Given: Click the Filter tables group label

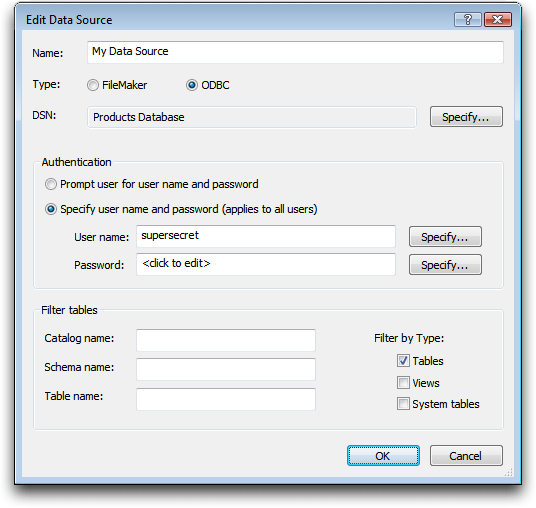Looking at the screenshot, I should click(x=69, y=310).
